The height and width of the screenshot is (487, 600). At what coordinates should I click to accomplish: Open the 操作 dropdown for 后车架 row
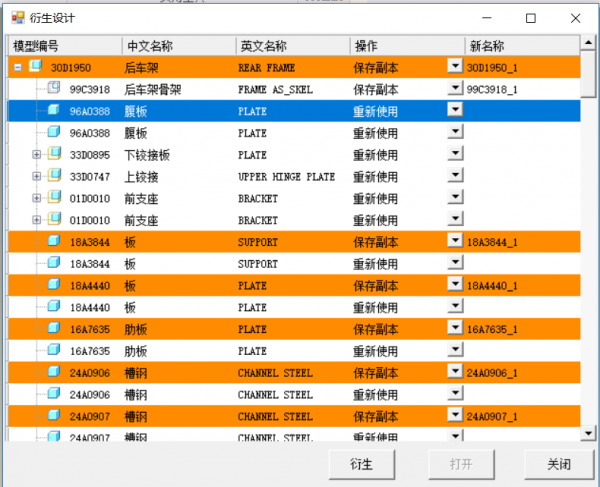tap(455, 67)
